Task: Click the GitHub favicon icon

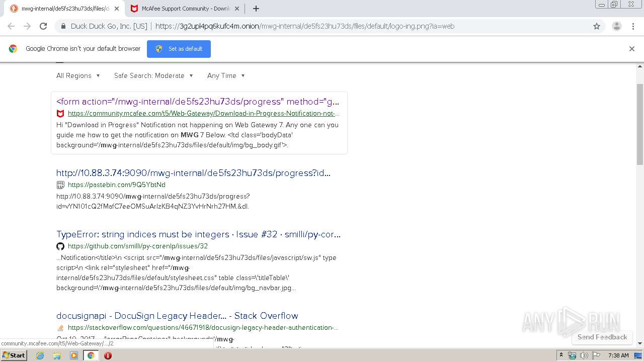Action: coord(60,246)
